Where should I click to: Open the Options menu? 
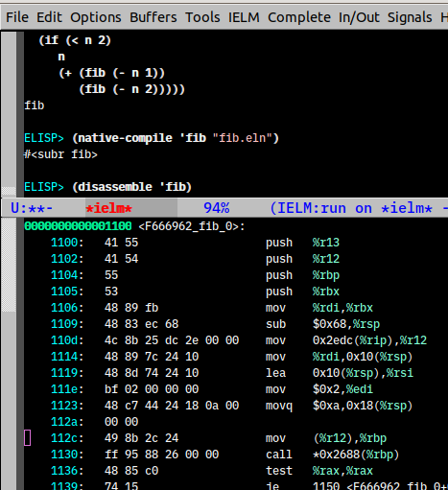[x=96, y=17]
